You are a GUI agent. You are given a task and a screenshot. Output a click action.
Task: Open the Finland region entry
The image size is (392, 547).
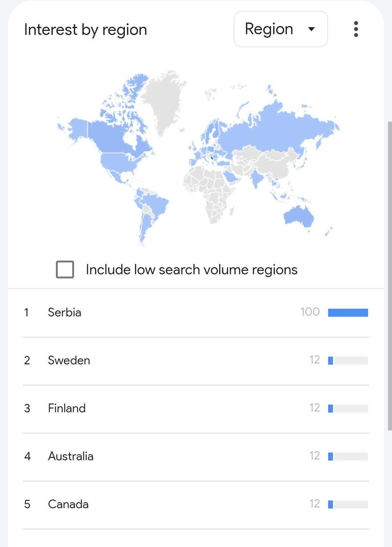tap(67, 408)
